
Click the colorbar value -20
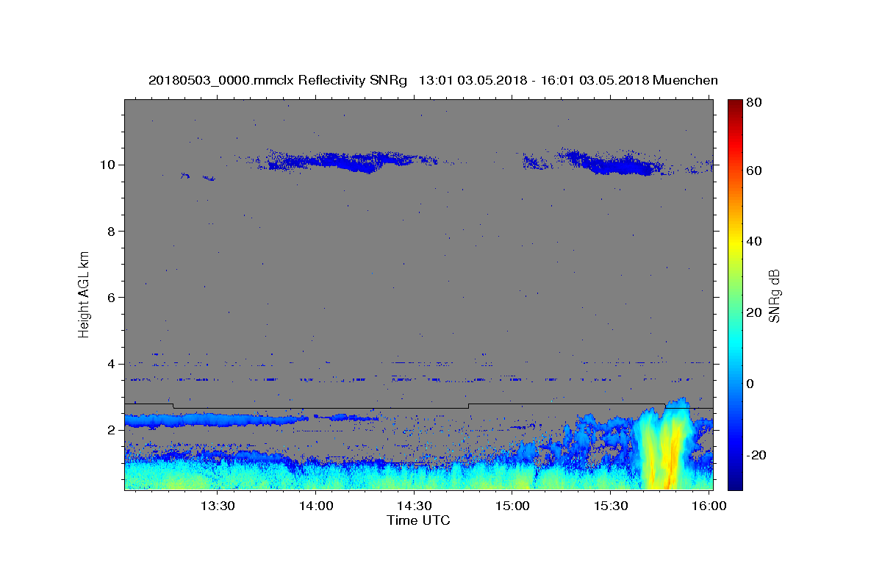coord(758,455)
